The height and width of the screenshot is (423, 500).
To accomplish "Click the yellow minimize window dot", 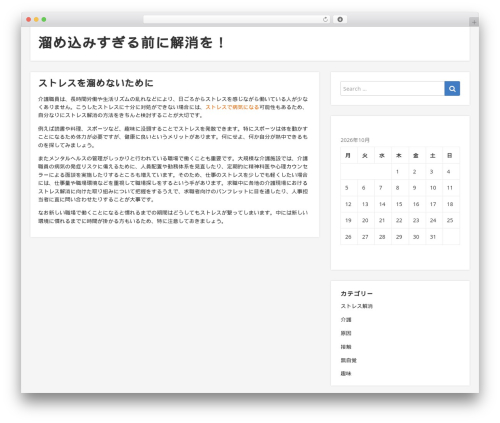I will [36, 20].
